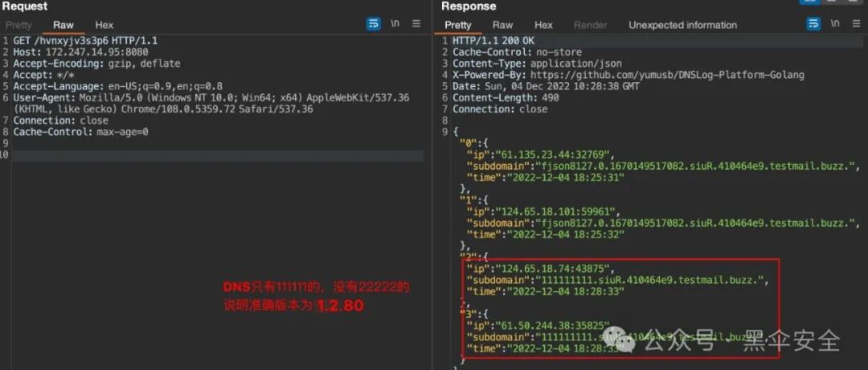Click the Date: Sun, 04 Dec 2022 header
Viewport: 868px width, 370px height.
click(x=546, y=86)
